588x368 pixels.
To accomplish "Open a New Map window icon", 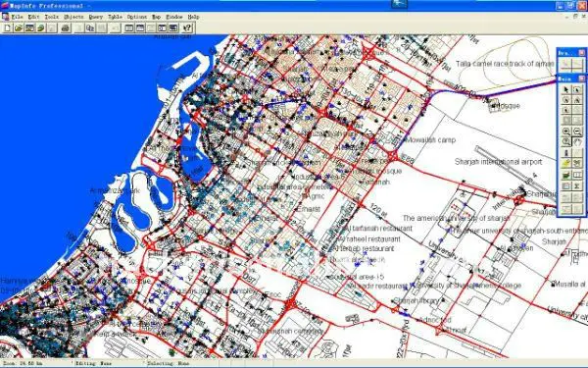I will (x=140, y=27).
